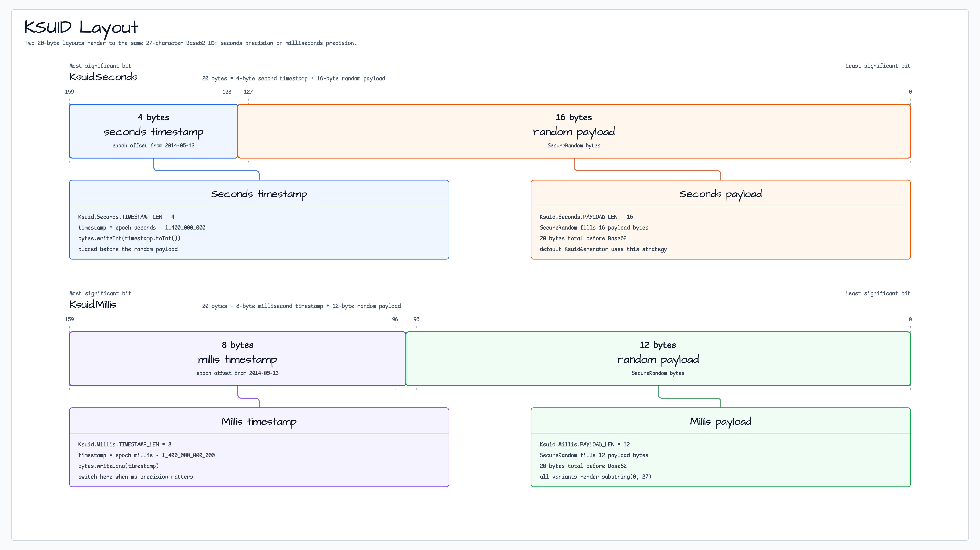The width and height of the screenshot is (980, 550).
Task: Click "epoch offset from 2014-05-13" in the purple segment
Action: (x=238, y=373)
